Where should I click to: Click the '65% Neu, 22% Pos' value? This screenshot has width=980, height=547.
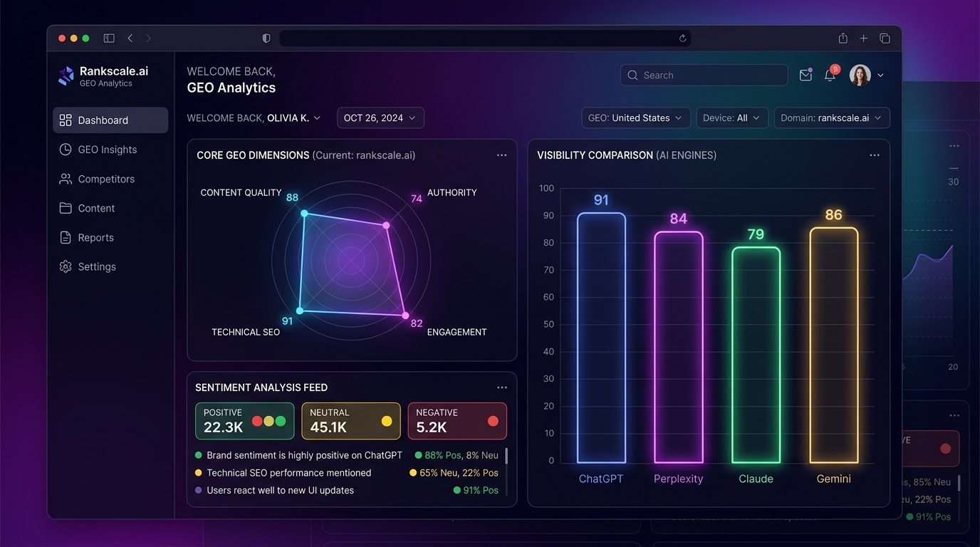459,473
